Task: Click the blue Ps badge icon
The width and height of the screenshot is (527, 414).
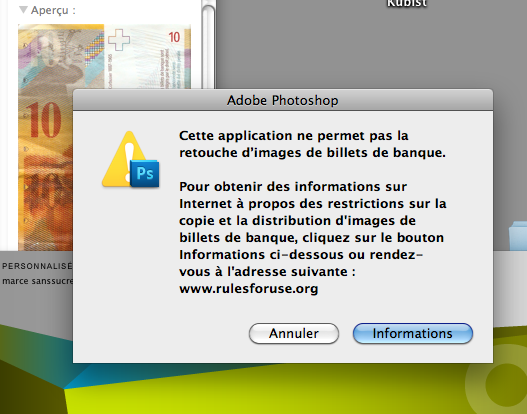Action: tap(145, 173)
